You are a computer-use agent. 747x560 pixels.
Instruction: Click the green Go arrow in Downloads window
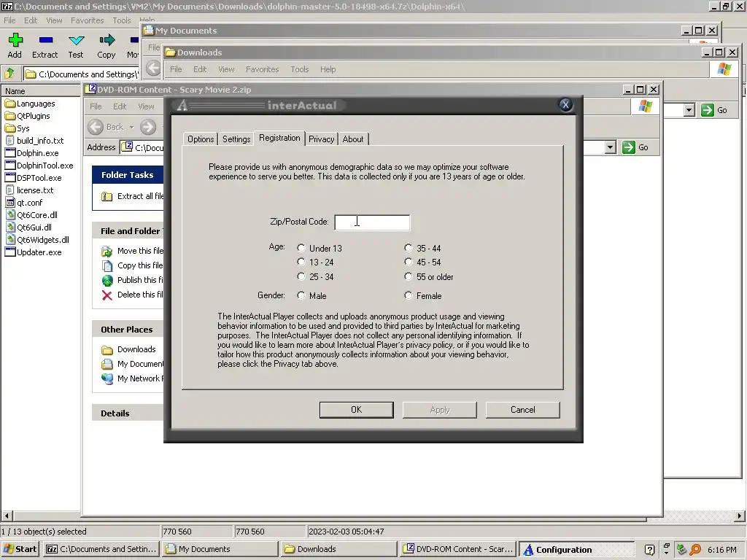coord(708,110)
